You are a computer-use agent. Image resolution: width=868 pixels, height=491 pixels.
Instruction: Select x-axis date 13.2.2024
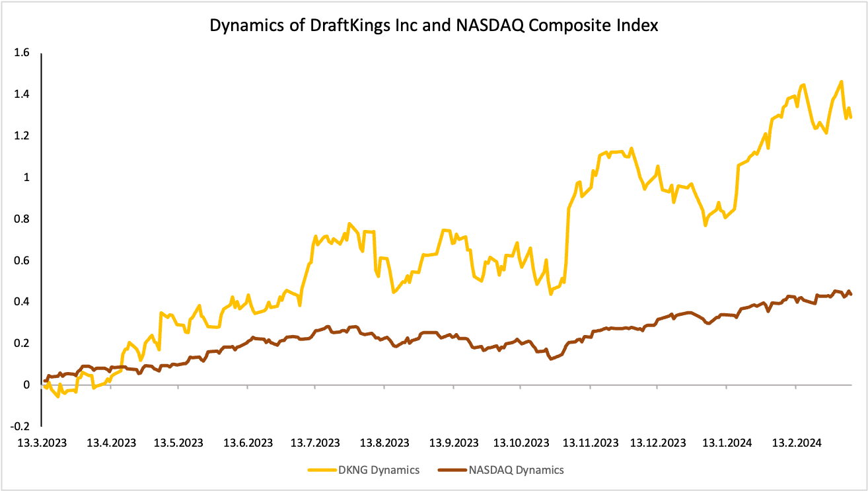(796, 443)
